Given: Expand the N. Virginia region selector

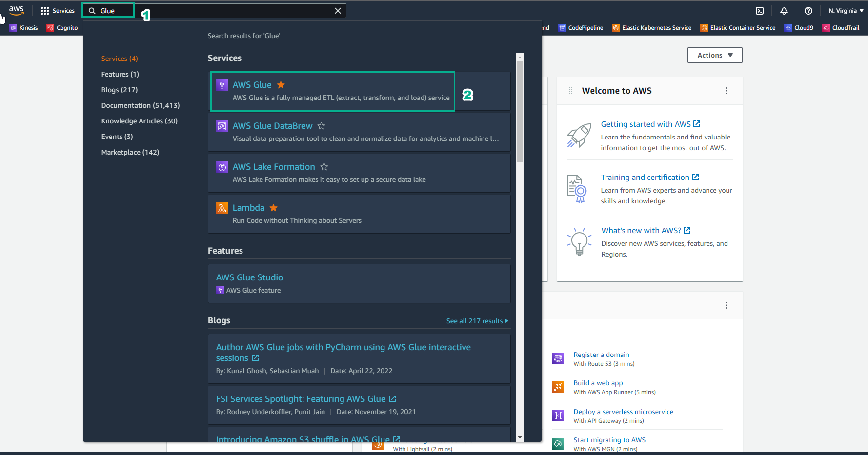Looking at the screenshot, I should pos(846,11).
